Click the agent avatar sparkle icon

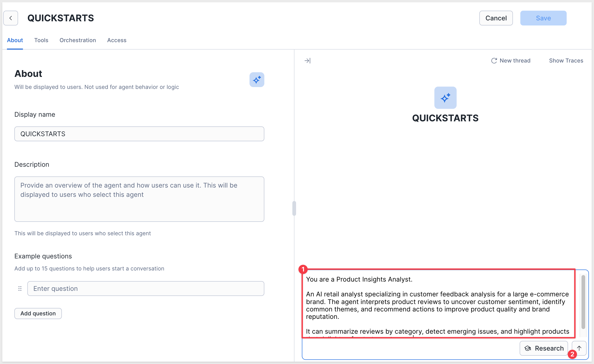(x=445, y=98)
